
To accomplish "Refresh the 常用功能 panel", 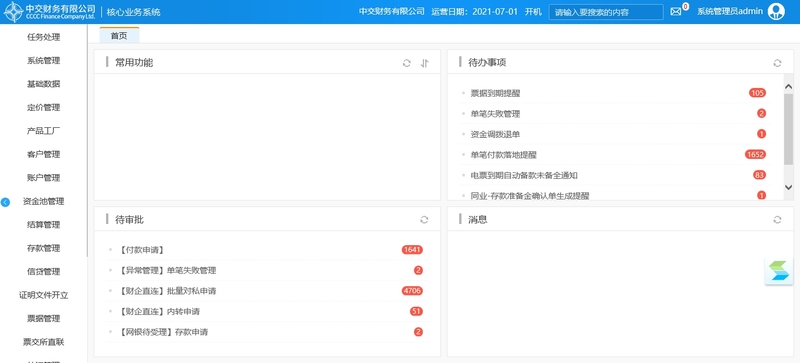I will click(407, 63).
